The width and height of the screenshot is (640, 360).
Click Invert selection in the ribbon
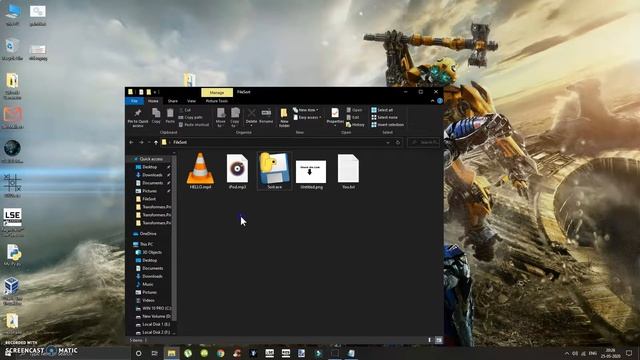387,125
